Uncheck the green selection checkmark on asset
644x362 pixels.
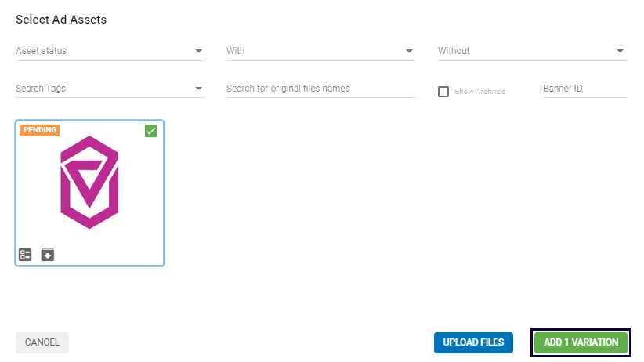[x=151, y=131]
